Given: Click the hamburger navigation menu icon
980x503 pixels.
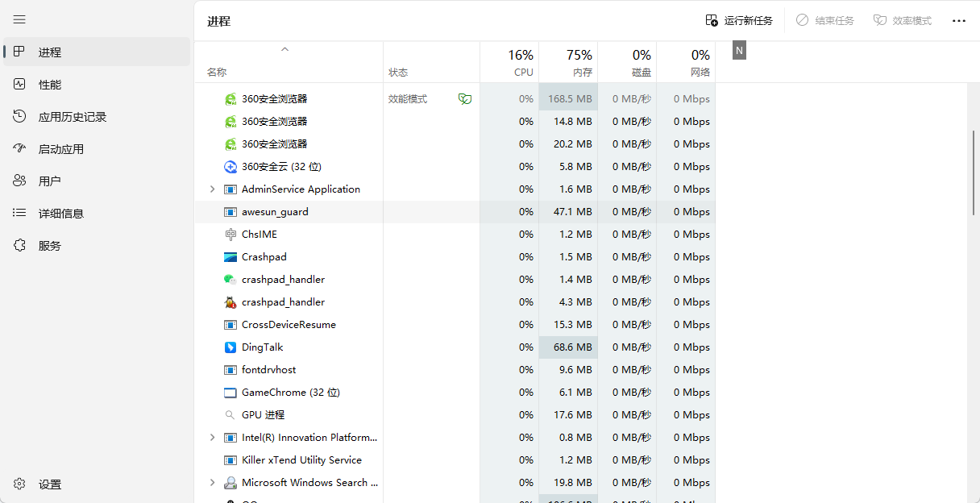Looking at the screenshot, I should point(20,19).
